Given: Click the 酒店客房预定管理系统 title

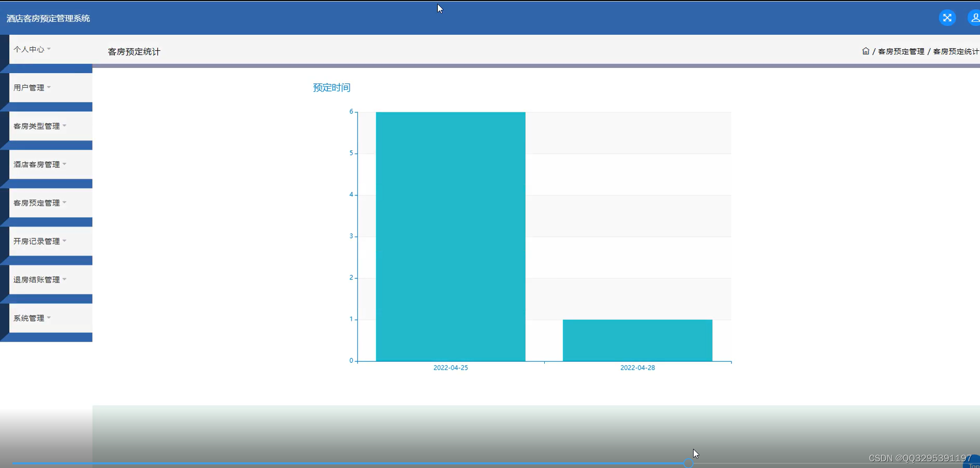Looking at the screenshot, I should [x=48, y=18].
